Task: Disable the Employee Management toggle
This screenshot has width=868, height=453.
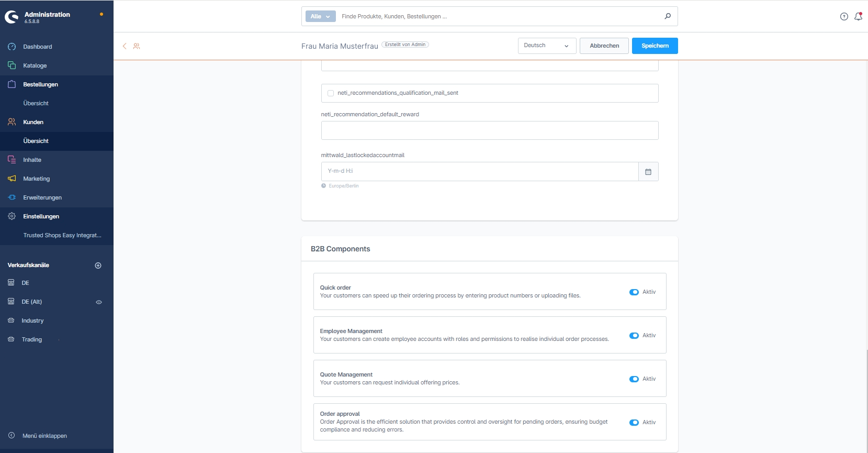Action: point(634,336)
